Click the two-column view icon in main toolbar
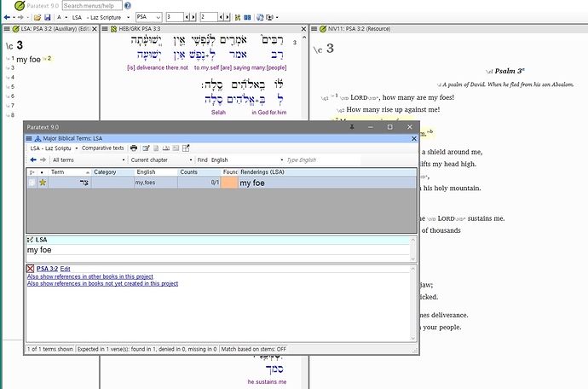The width and height of the screenshot is (588, 389). (247, 17)
